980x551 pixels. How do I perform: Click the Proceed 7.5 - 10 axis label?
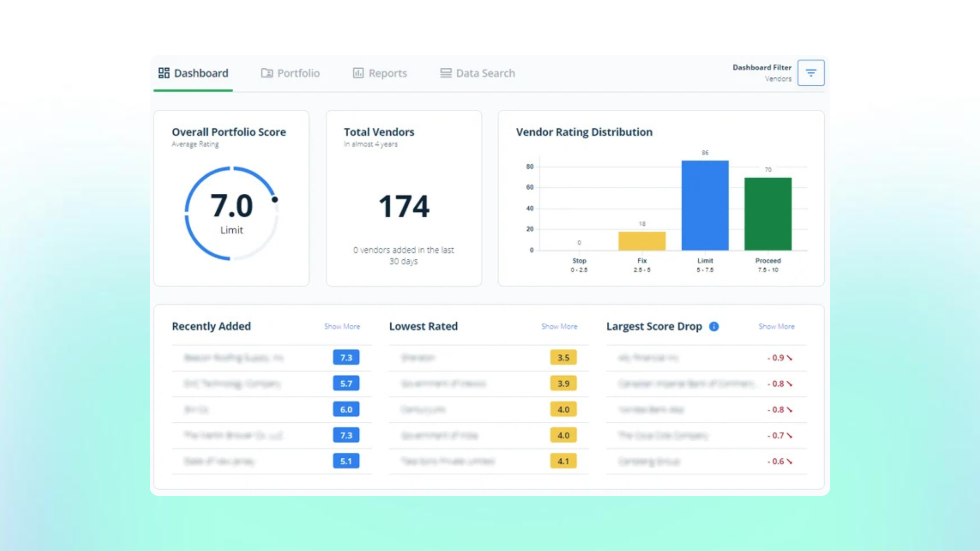click(768, 265)
